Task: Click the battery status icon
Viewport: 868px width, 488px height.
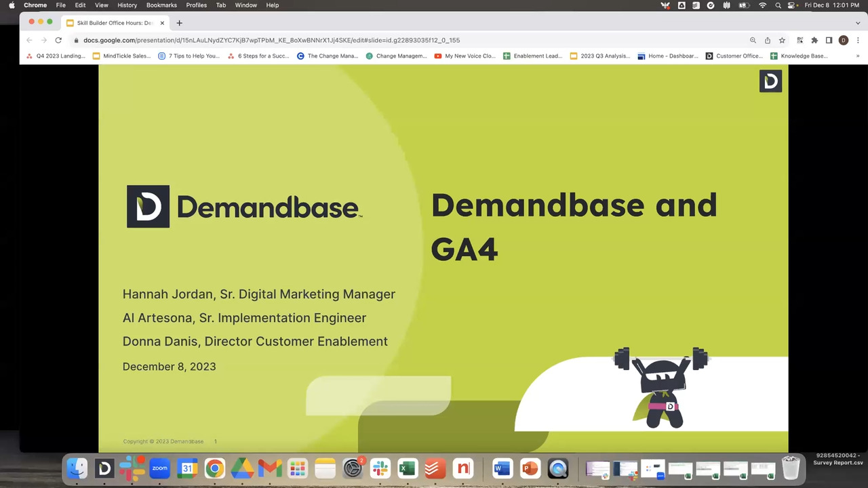Action: click(745, 5)
